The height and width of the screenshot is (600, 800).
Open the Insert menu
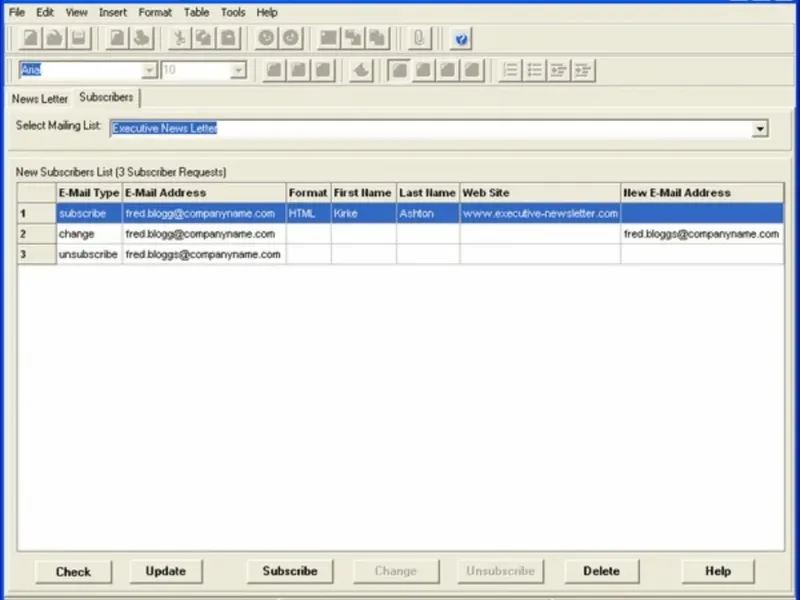tap(113, 12)
